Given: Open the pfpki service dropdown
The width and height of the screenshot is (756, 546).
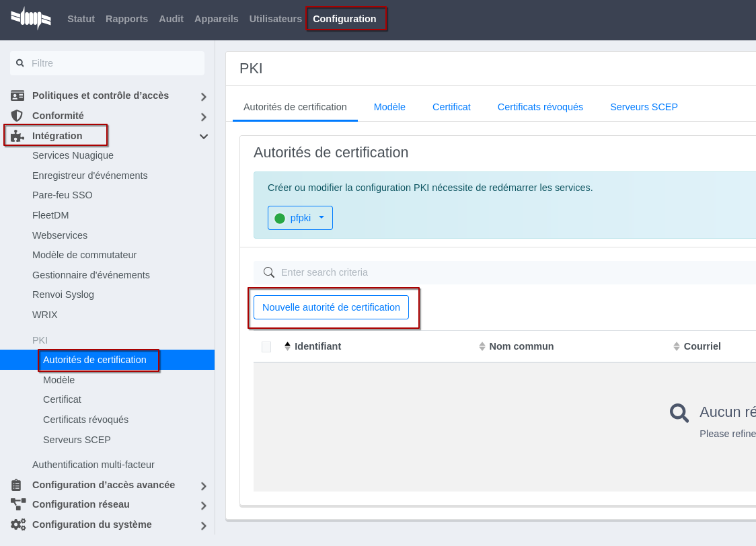Looking at the screenshot, I should coord(300,218).
